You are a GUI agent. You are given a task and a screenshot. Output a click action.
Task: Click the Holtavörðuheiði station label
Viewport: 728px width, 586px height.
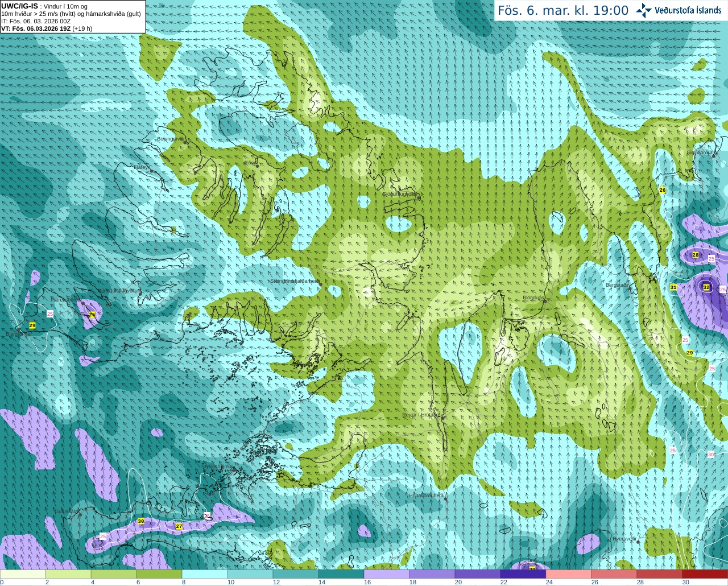pyautogui.click(x=426, y=496)
